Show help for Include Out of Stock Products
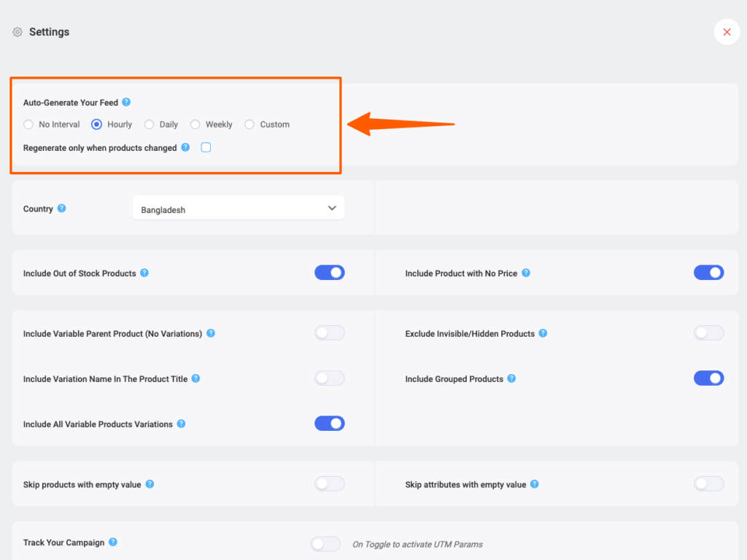The image size is (747, 560). coord(144,273)
